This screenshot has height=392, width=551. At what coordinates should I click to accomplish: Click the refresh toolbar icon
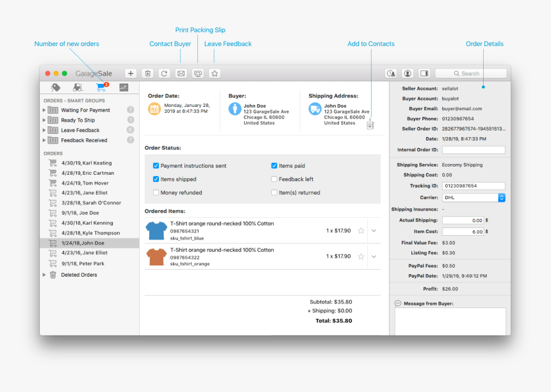tap(165, 73)
